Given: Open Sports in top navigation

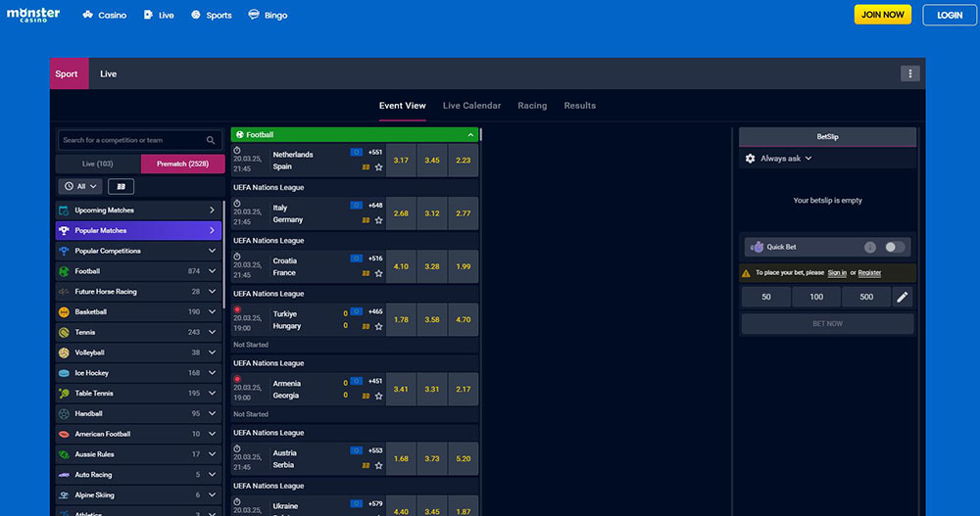Looking at the screenshot, I should (x=212, y=15).
